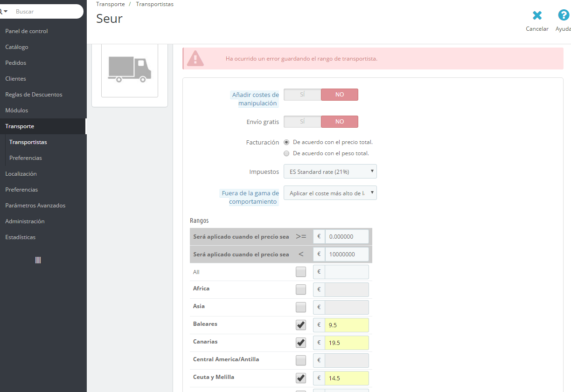Viewport: 571px width, 392px height.
Task: Click the Asia price field
Action: click(347, 308)
